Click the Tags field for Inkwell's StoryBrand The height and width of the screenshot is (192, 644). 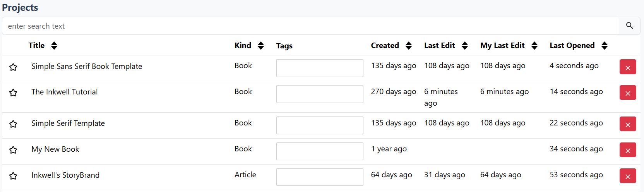coord(319,177)
